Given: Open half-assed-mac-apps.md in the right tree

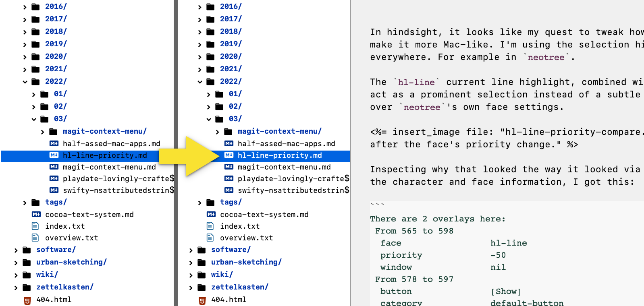Looking at the screenshot, I should (287, 144).
